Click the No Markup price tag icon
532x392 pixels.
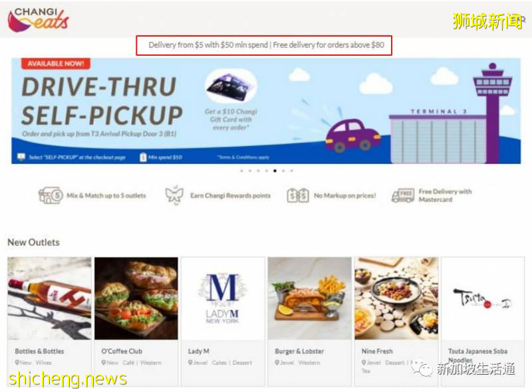297,195
